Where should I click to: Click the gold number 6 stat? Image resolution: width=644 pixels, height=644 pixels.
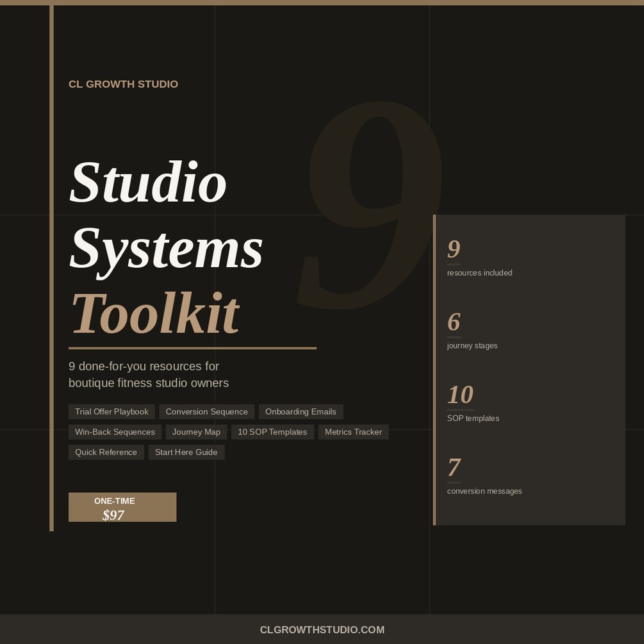[454, 322]
